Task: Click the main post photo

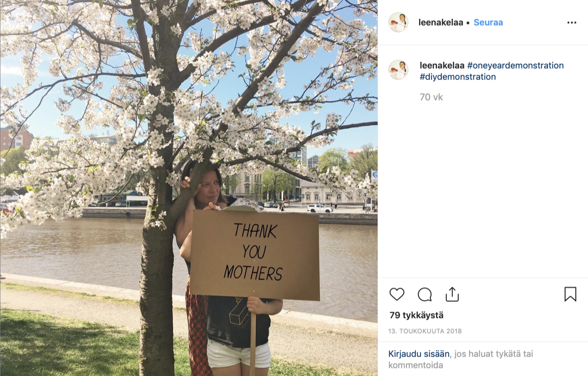Action: (x=189, y=188)
